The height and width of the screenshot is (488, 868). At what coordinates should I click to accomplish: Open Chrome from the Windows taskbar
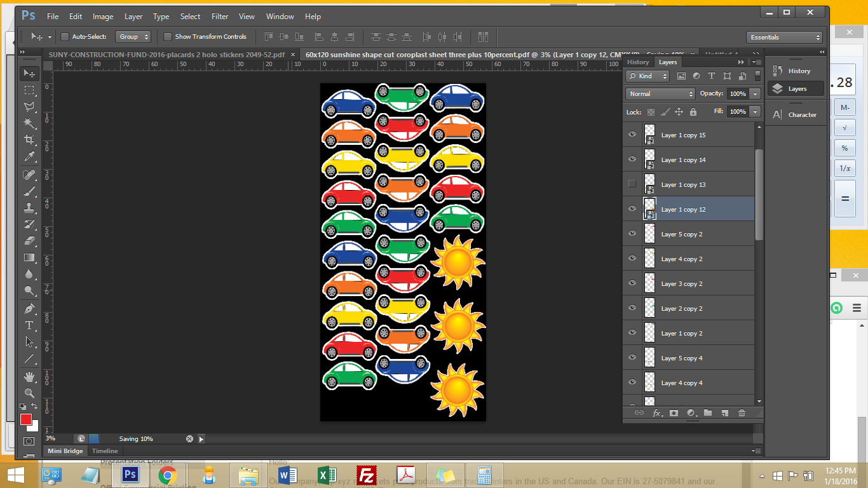pyautogui.click(x=167, y=475)
